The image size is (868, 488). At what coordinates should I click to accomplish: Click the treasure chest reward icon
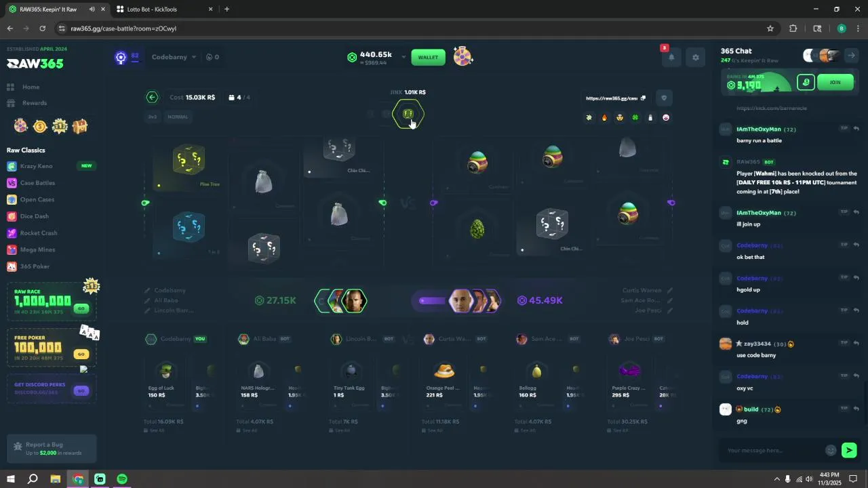point(80,126)
